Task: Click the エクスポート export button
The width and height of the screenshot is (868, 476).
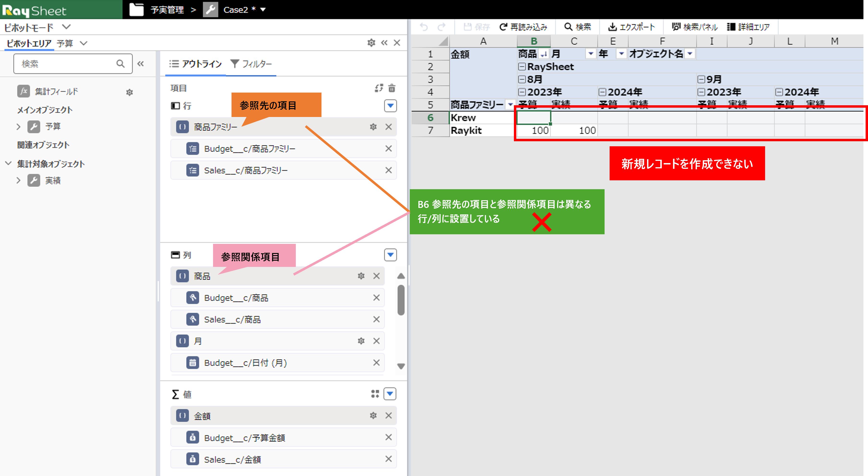Action: coord(631,27)
